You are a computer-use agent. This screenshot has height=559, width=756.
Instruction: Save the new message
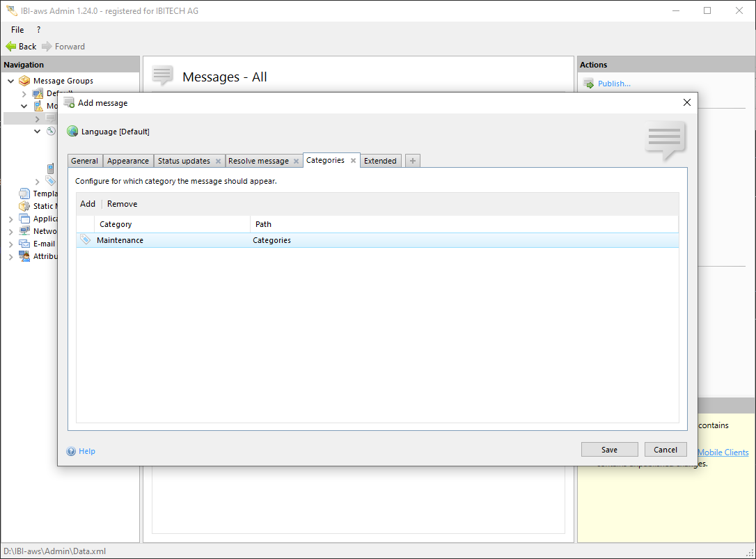tap(609, 450)
